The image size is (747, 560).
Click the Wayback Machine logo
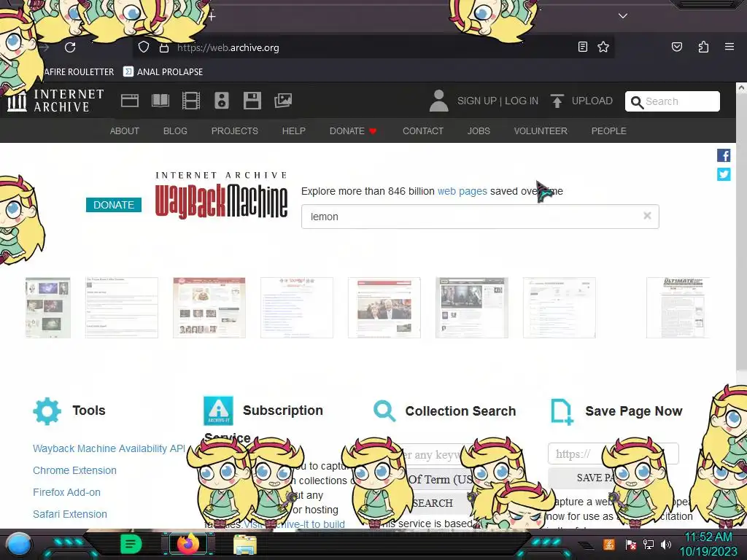click(222, 195)
